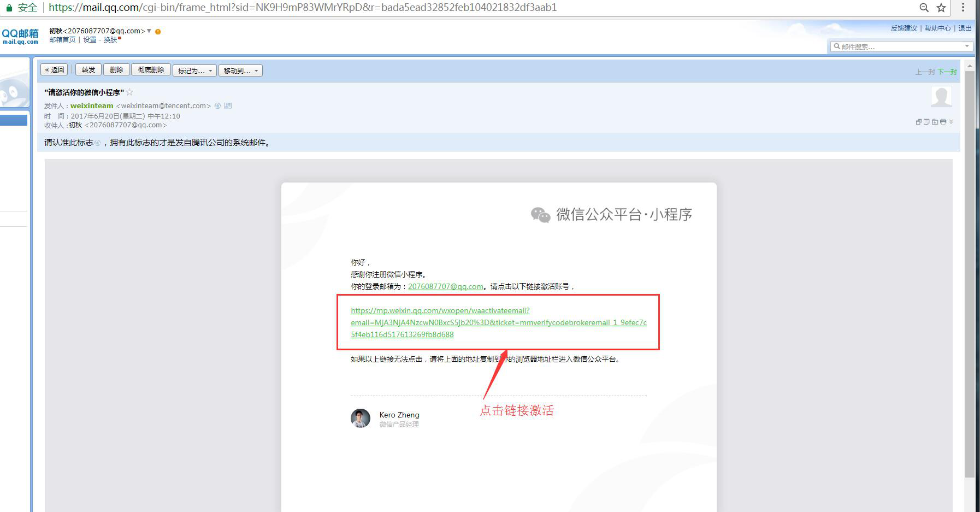Click the email subject "请激活你的微信小程序"
Screen dimensions: 980x512
[84, 92]
